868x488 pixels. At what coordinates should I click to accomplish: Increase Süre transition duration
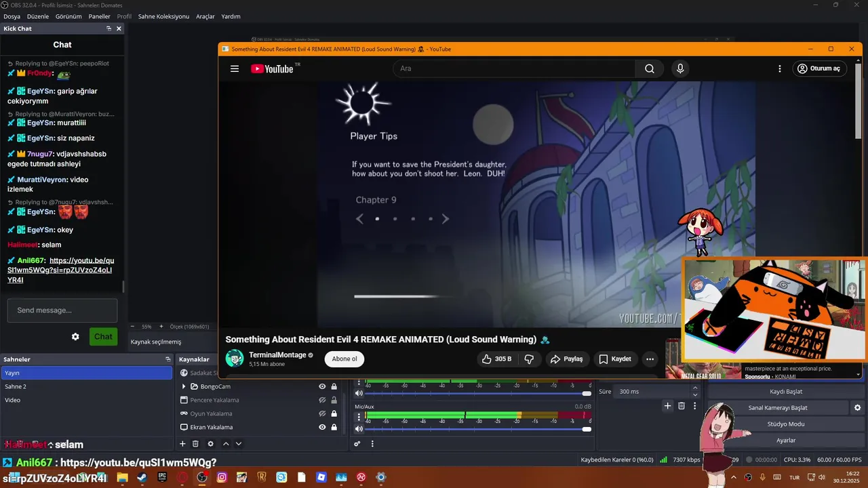tap(694, 388)
